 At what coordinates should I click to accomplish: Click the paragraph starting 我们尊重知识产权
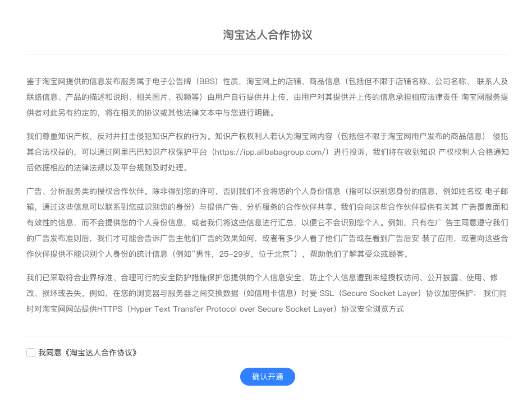[267, 152]
